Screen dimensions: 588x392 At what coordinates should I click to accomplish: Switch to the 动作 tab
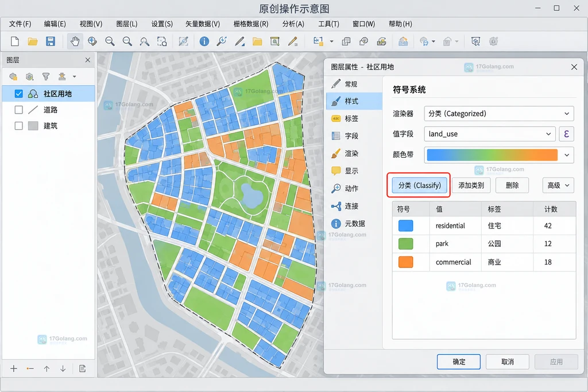(x=354, y=188)
